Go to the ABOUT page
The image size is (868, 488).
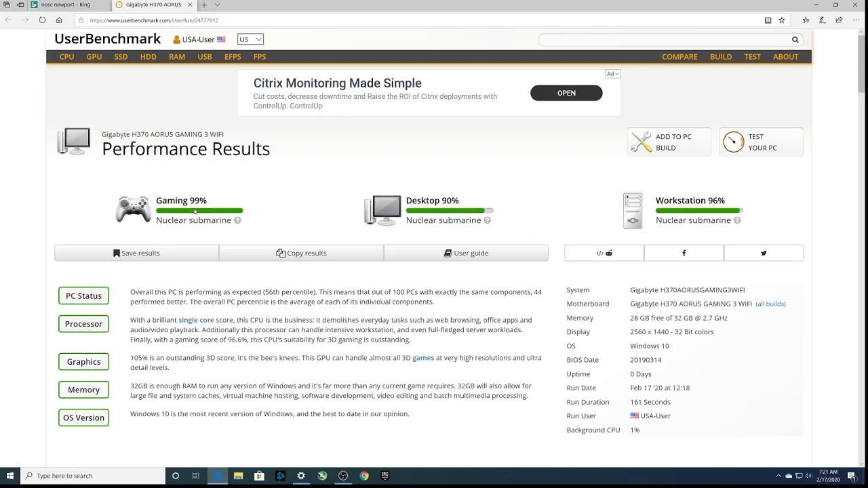786,57
